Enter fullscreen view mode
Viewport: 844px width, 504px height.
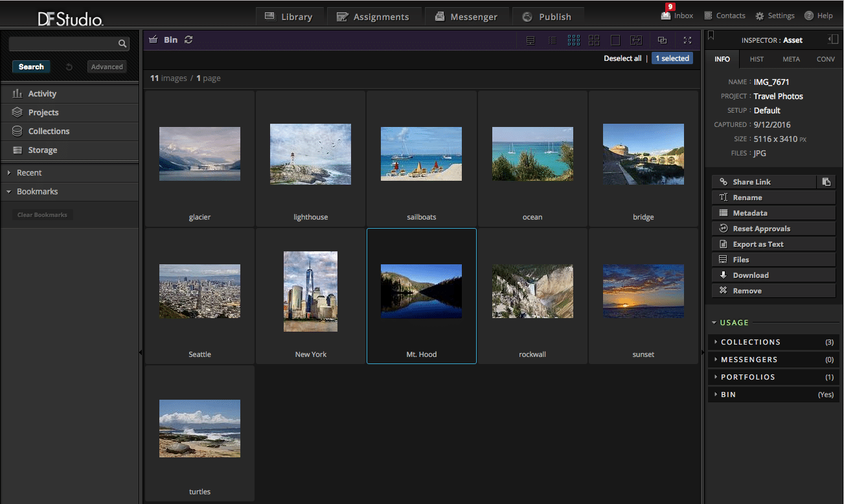click(x=687, y=40)
